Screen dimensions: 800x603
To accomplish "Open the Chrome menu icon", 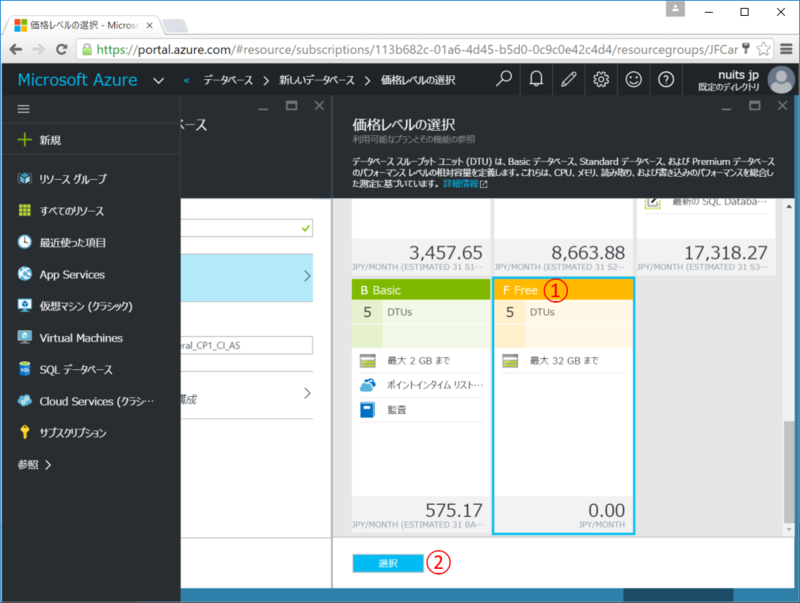I will 786,49.
